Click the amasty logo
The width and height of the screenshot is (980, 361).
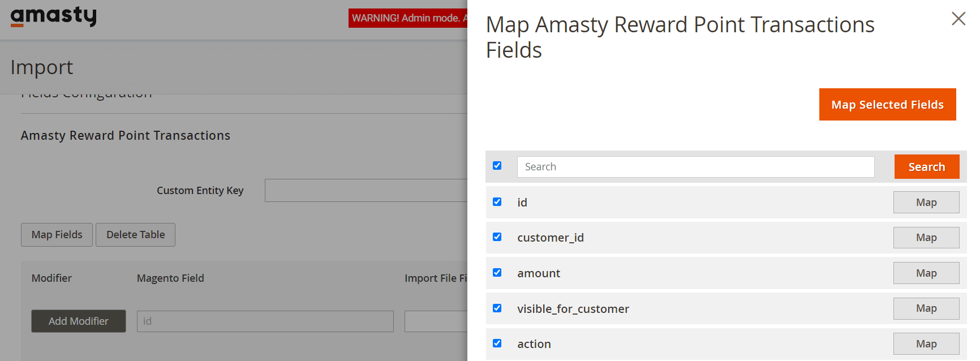[54, 16]
